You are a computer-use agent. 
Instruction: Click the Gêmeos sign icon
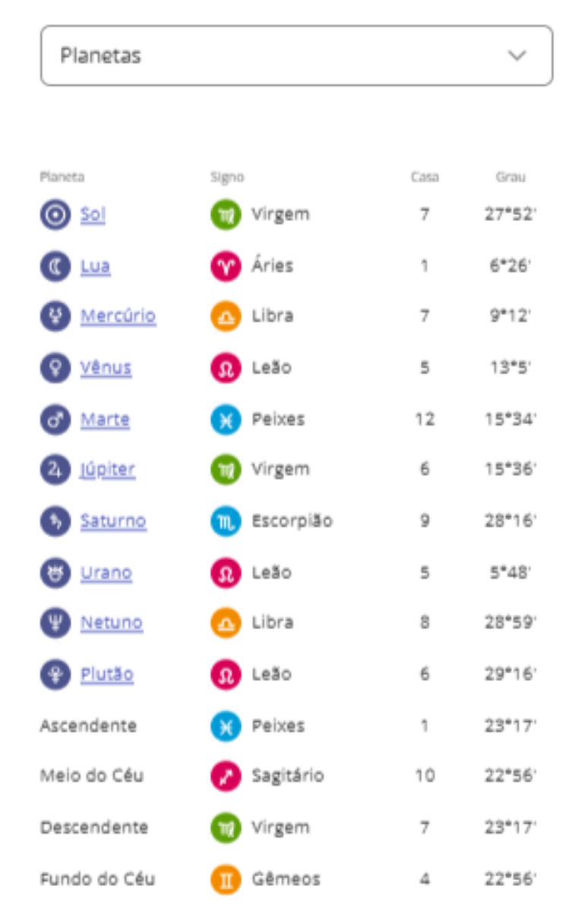pos(226,879)
